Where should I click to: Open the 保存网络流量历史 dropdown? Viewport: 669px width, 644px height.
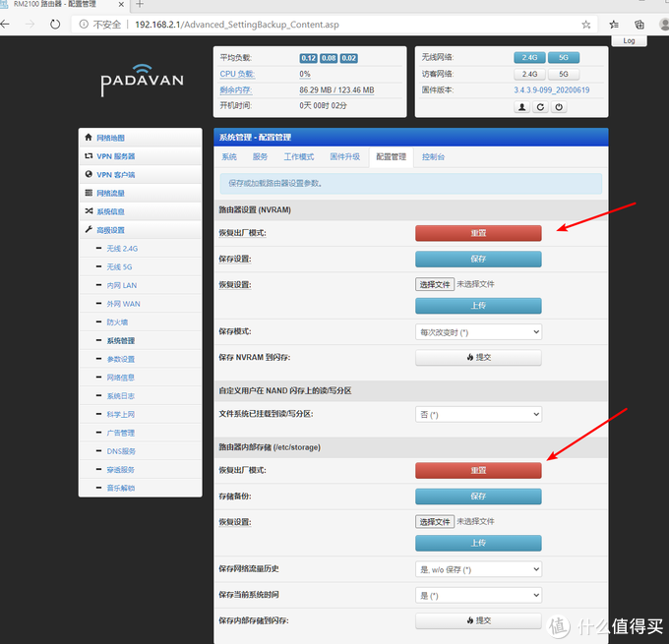[x=478, y=569]
